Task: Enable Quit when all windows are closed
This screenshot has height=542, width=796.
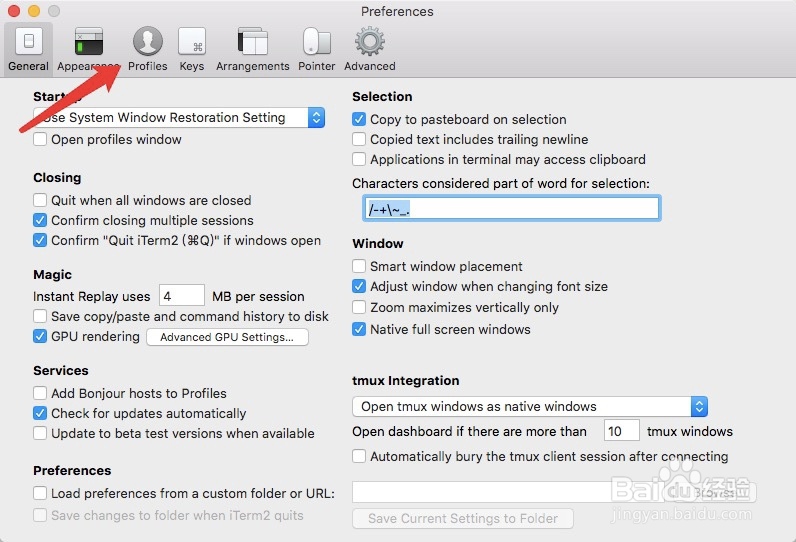Action: coord(40,200)
